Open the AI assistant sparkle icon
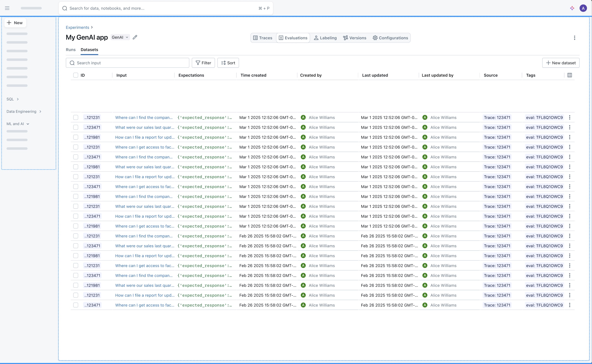 point(572,8)
